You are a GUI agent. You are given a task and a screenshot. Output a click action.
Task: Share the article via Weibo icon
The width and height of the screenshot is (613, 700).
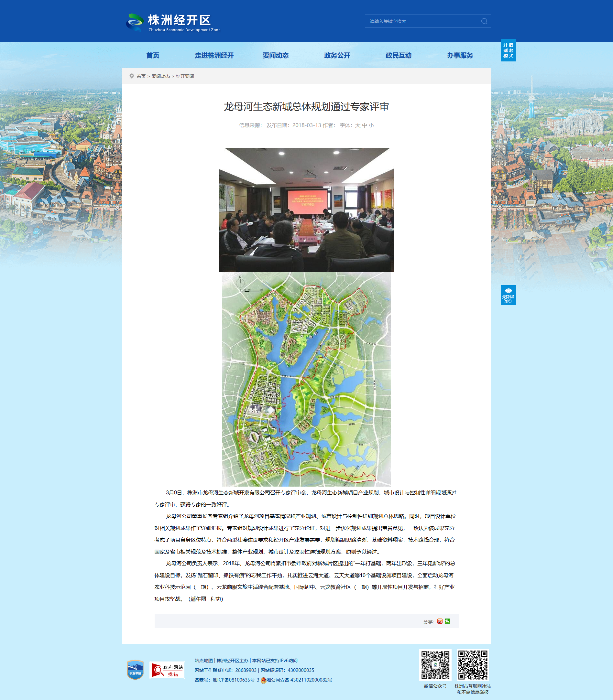point(440,621)
